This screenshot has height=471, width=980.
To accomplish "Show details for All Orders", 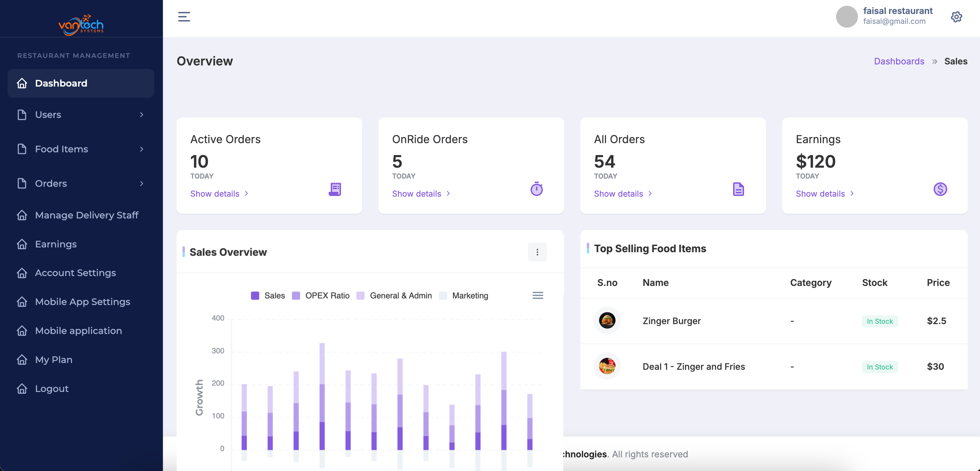I will [x=623, y=194].
